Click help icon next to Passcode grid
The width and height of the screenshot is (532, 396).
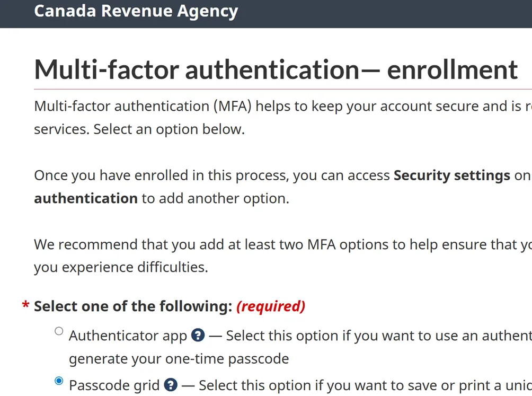(171, 385)
